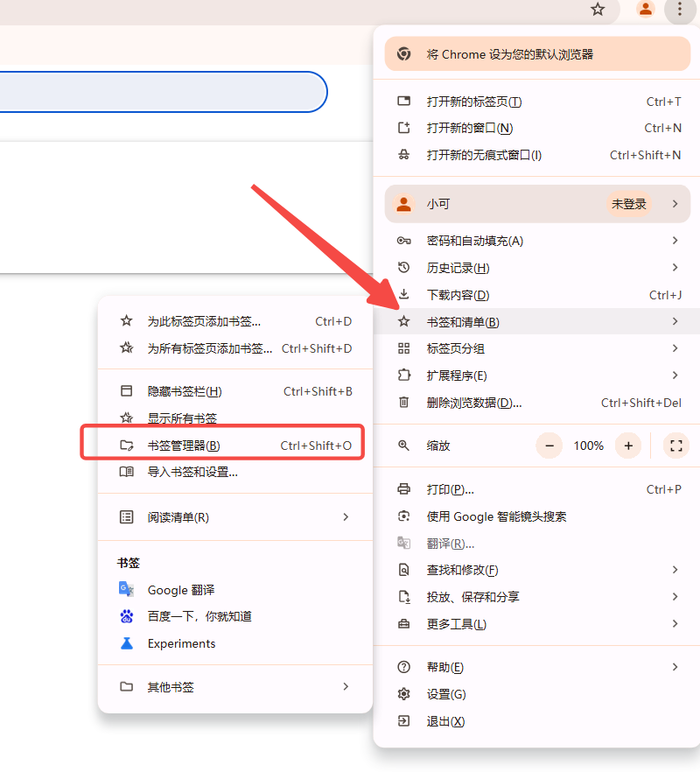Click the puzzle icon for 扩展程序(E)
The width and height of the screenshot is (700, 772).
(x=403, y=375)
